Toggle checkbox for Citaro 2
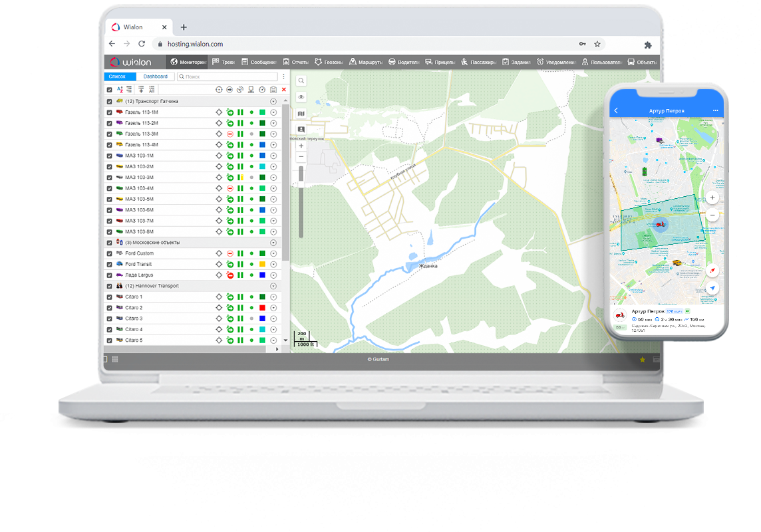 pos(110,308)
